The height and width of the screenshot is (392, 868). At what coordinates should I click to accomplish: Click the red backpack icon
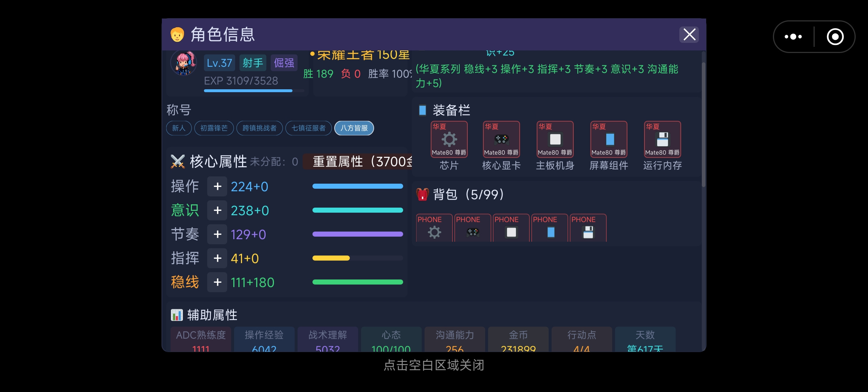click(422, 195)
